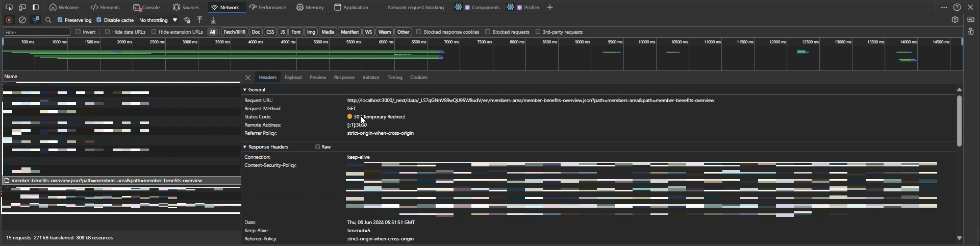Switch to the Sources tab

(x=186, y=7)
